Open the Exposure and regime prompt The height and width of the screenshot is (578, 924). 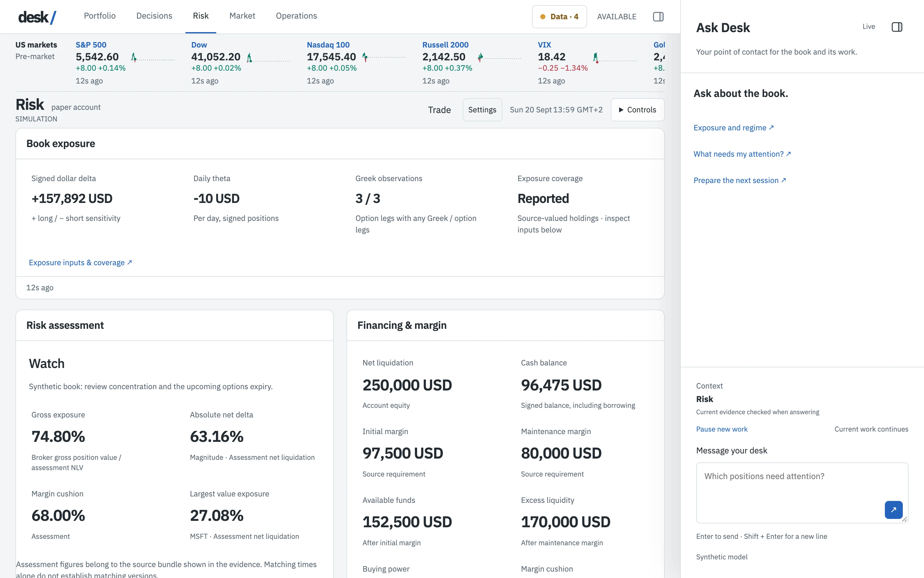click(x=733, y=128)
